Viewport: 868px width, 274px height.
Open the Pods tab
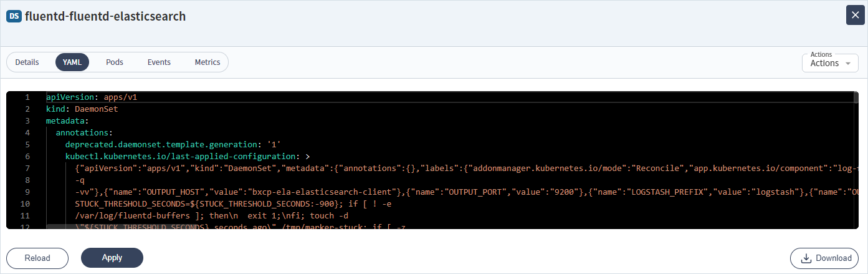115,62
